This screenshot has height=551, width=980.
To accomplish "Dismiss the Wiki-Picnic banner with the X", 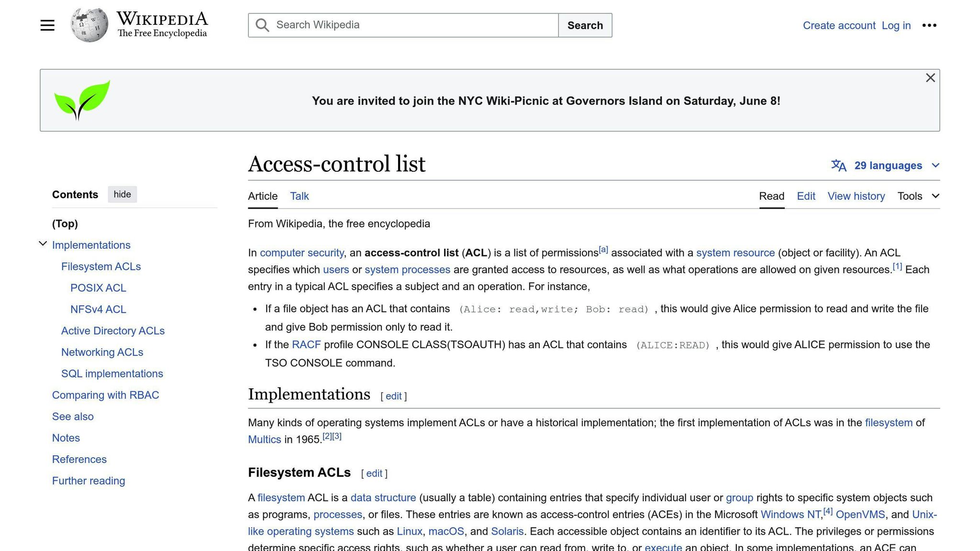I will pyautogui.click(x=930, y=77).
